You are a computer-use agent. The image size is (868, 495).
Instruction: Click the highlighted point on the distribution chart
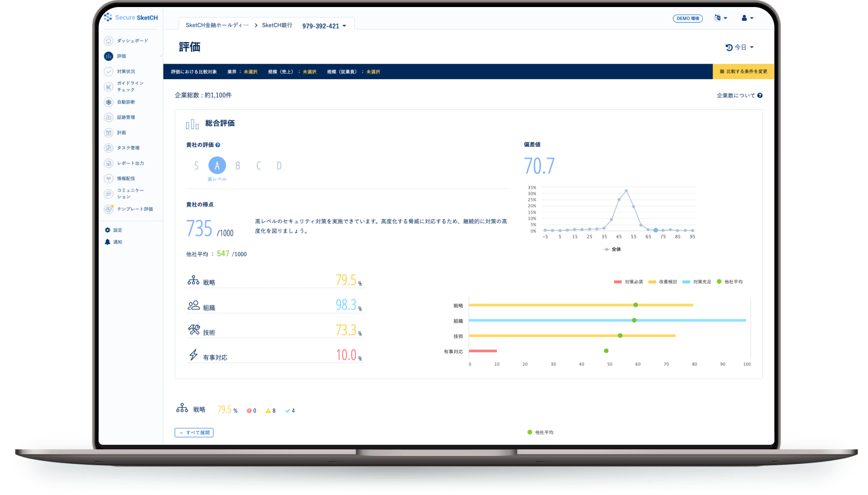(656, 230)
